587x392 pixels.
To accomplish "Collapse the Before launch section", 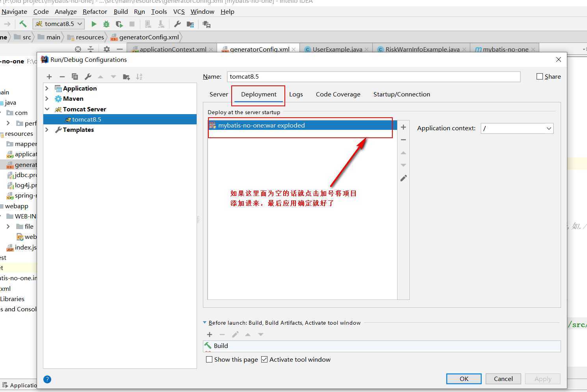I will (204, 323).
